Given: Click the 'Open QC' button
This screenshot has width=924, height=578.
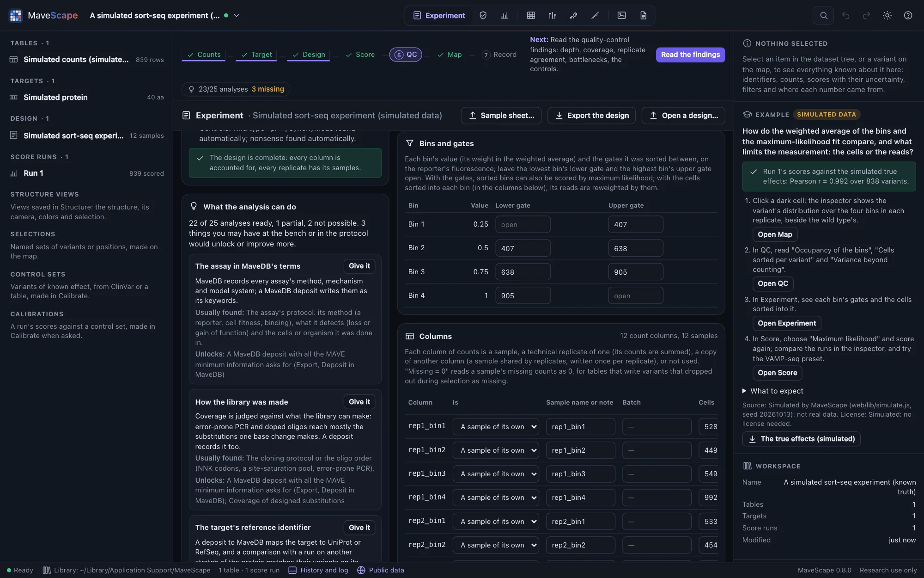Looking at the screenshot, I should 773,283.
